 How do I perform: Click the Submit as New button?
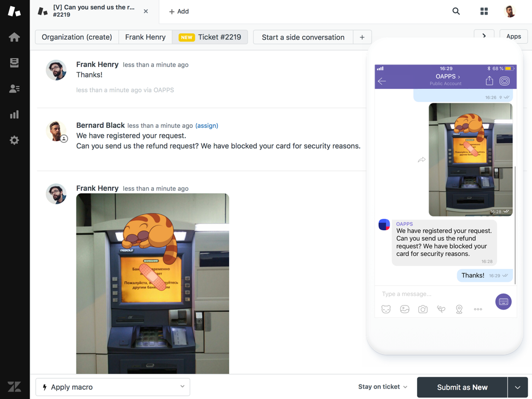(462, 387)
